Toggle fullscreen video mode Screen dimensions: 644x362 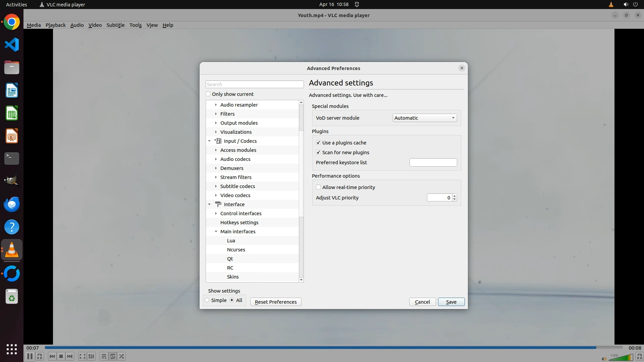pyautogui.click(x=82, y=356)
